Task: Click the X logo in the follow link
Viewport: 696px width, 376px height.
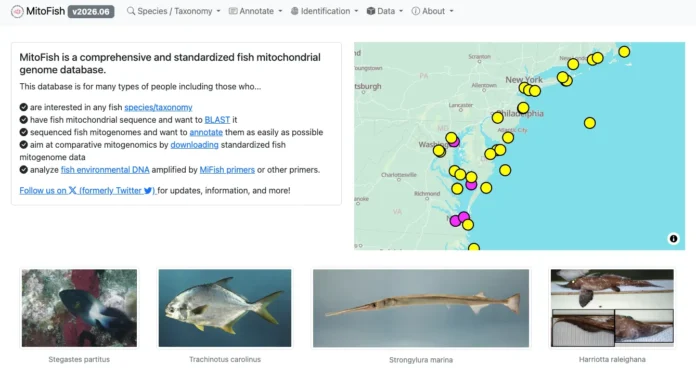Action: (x=72, y=190)
